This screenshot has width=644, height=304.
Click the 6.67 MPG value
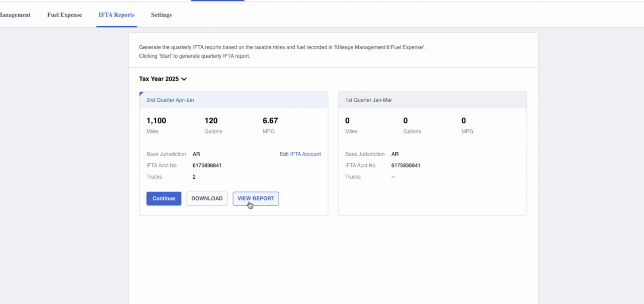[270, 121]
